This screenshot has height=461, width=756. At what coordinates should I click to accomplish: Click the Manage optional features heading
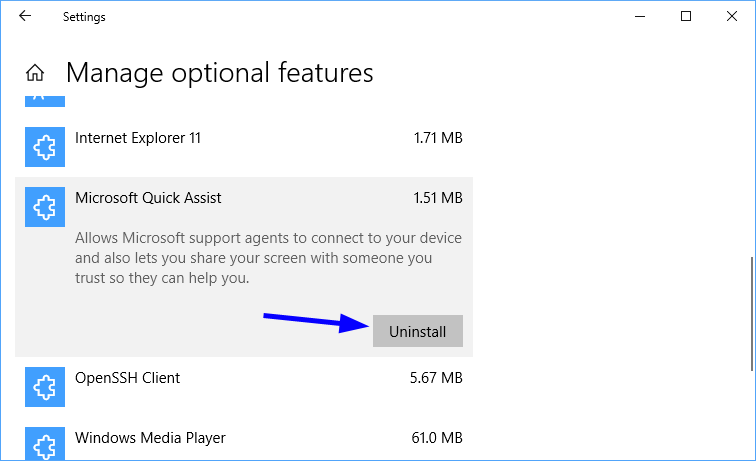tap(219, 73)
